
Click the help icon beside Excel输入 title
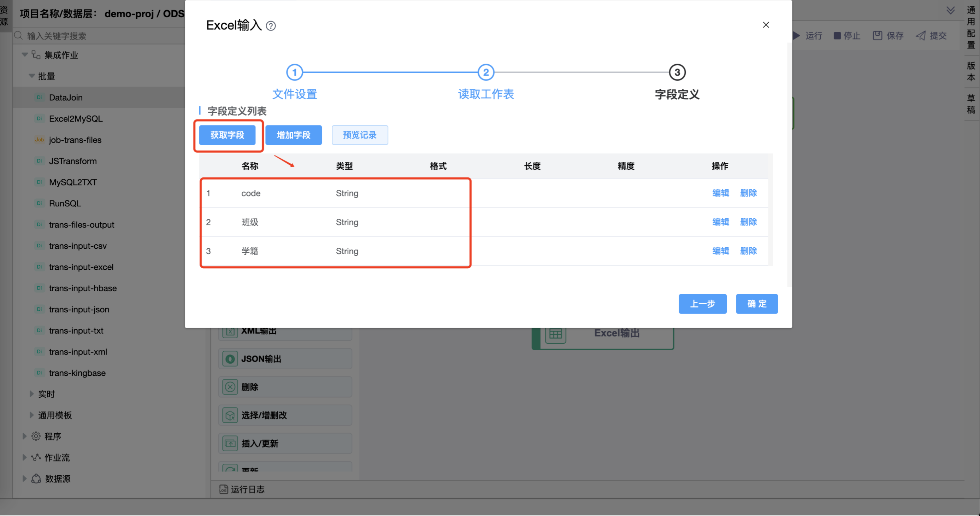point(271,26)
